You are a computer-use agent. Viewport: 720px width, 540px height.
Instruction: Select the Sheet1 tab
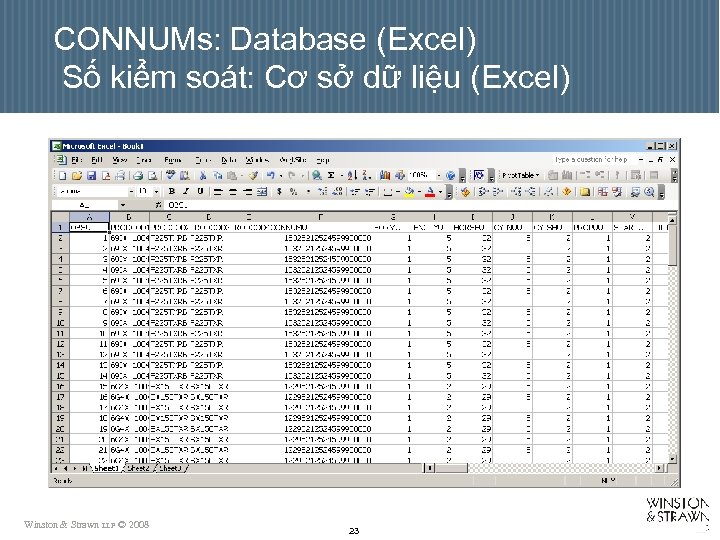[107, 468]
